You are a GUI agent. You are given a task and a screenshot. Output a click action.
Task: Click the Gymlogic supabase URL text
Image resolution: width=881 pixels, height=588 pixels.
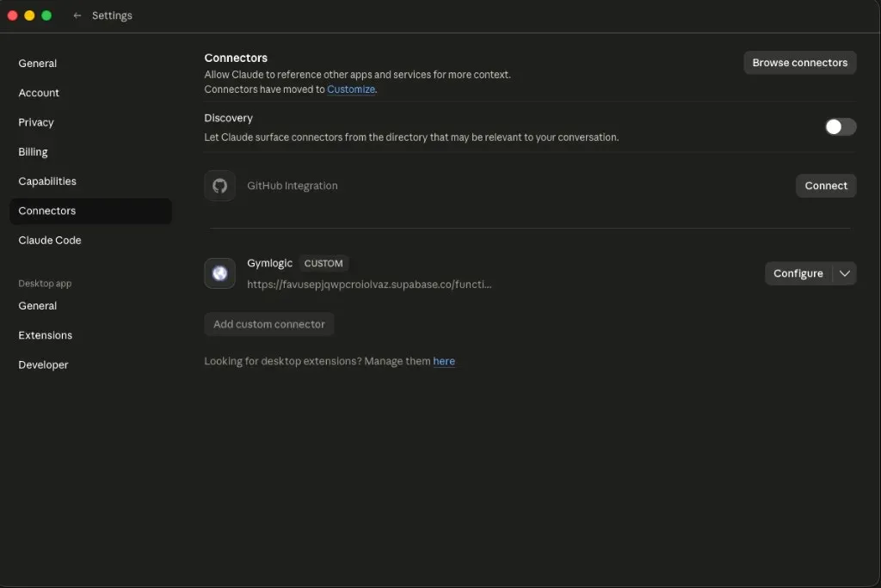369,285
